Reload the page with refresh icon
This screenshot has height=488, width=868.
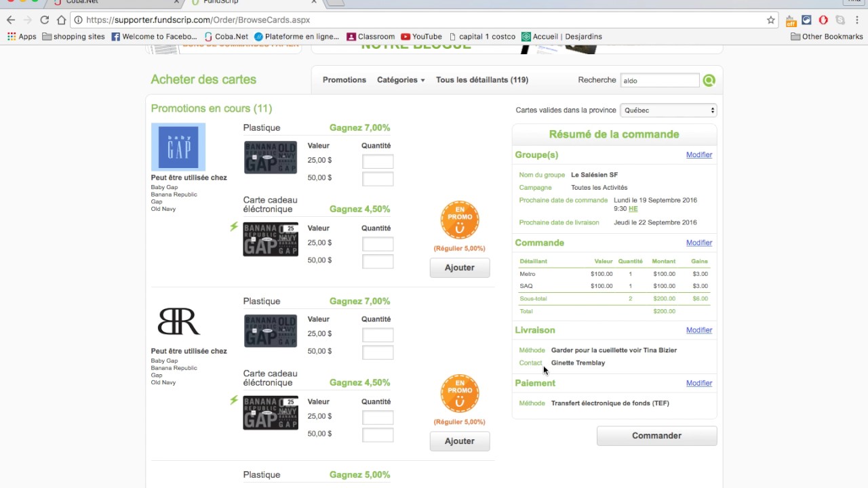click(x=45, y=20)
